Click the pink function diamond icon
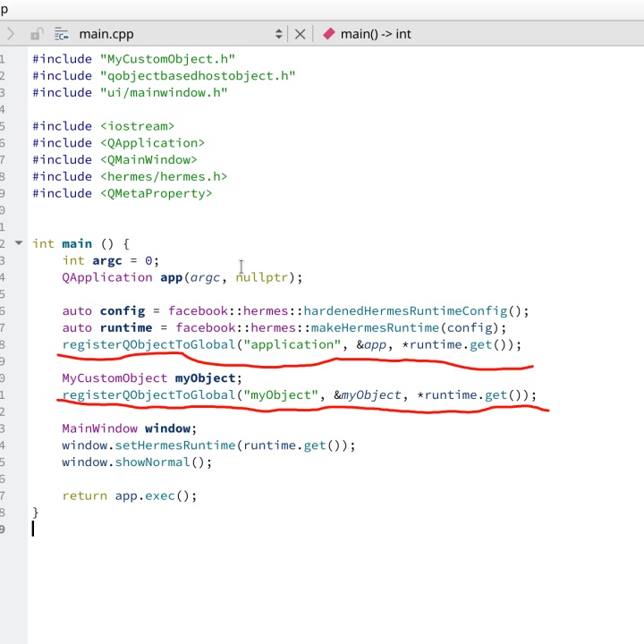This screenshot has height=644, width=644. click(x=329, y=34)
